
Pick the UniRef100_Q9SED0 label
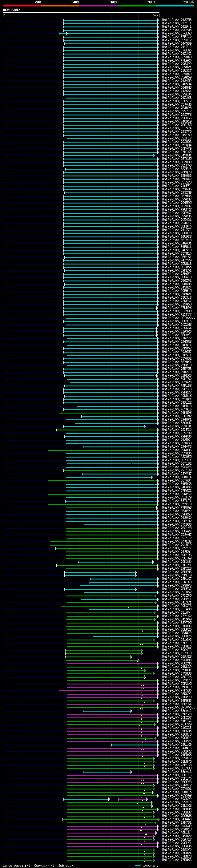177,94
